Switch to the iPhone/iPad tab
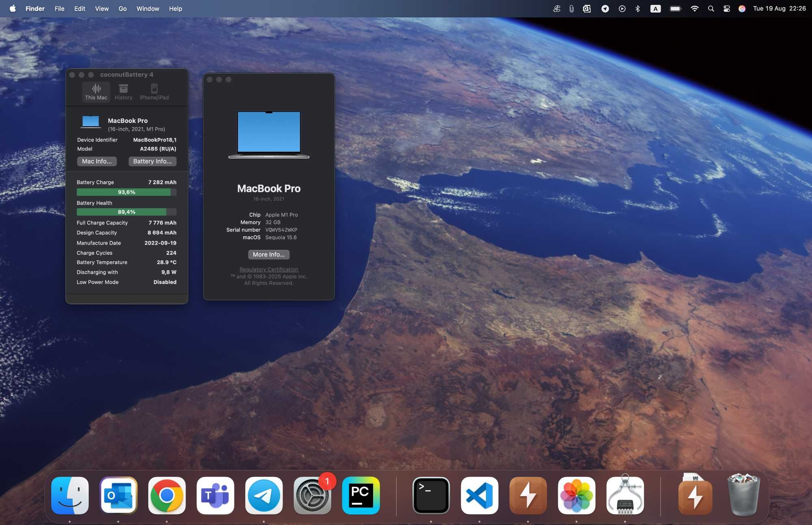 (154, 92)
